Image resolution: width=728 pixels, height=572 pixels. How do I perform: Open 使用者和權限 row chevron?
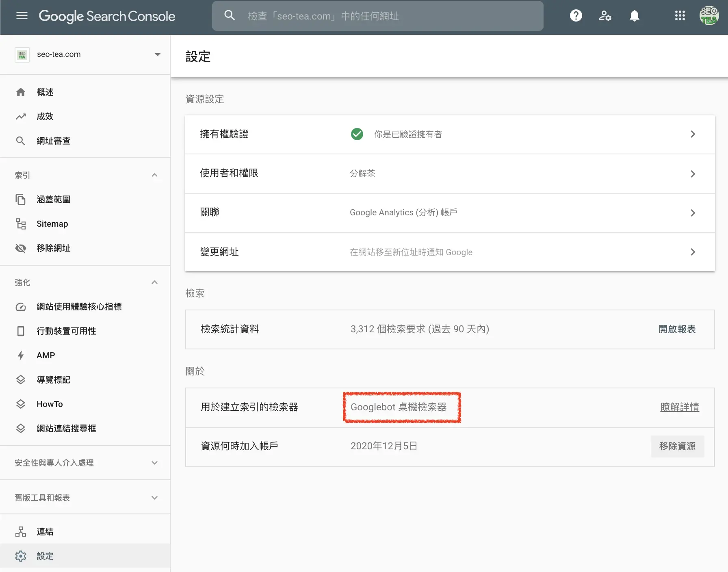point(693,174)
